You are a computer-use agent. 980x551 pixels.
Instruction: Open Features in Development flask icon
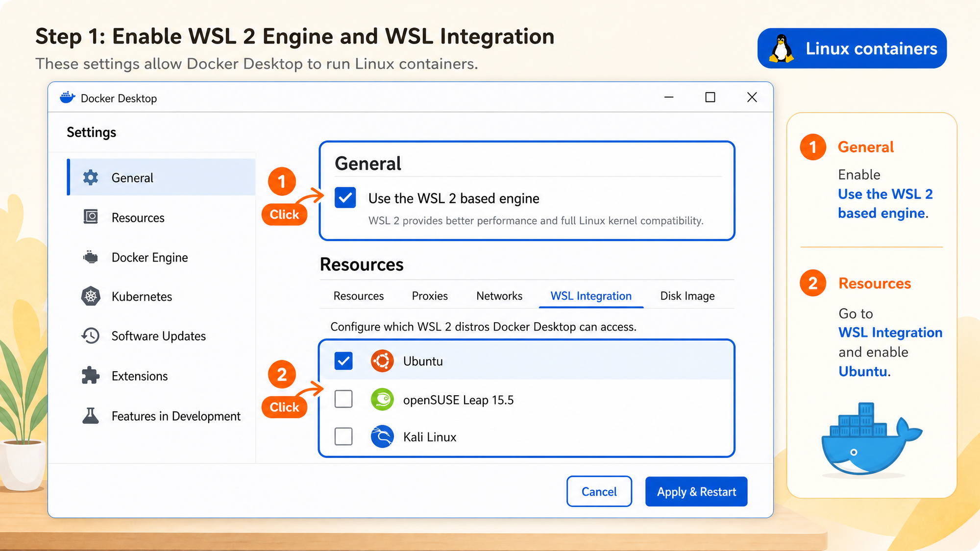pyautogui.click(x=91, y=416)
